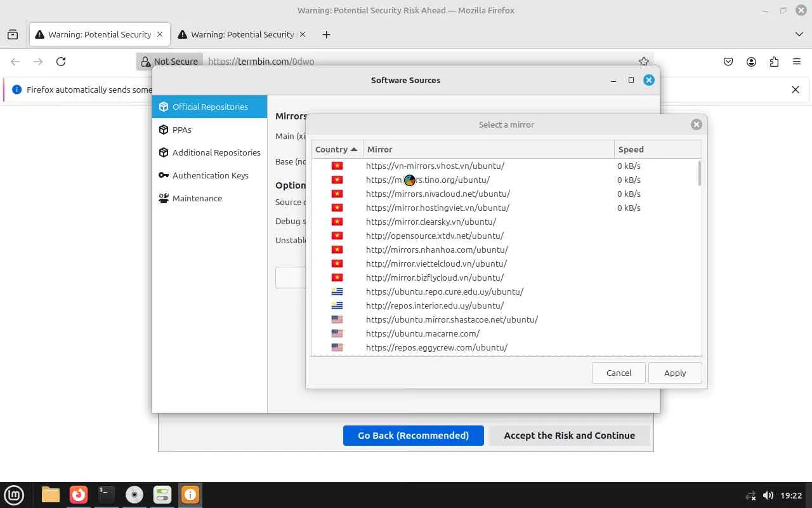Sort mirrors by the Speed column

(658, 149)
